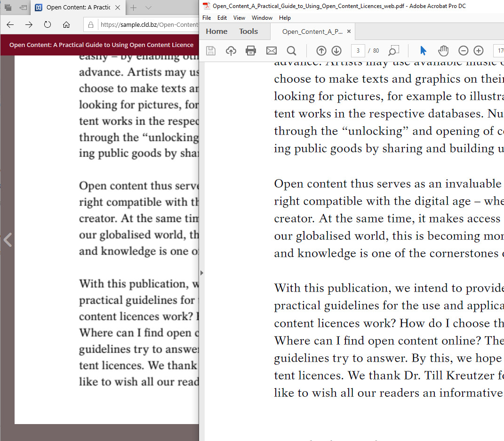Close the Open_Content_A_P... document tab
This screenshot has height=441, width=504.
(x=349, y=31)
